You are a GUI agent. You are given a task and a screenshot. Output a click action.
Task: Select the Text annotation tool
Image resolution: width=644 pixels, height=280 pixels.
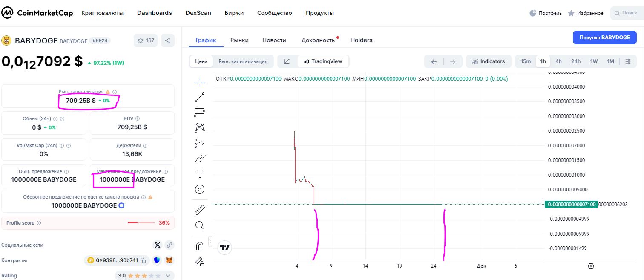[200, 173]
